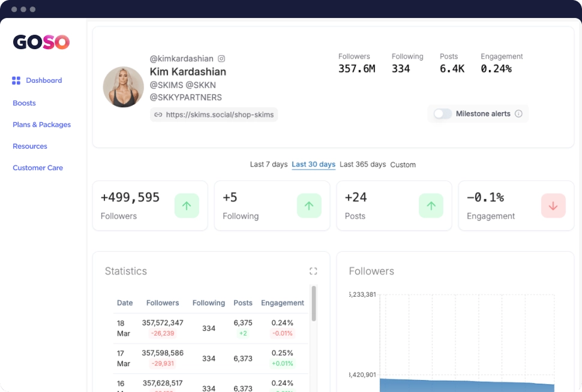Click the Following column header in Statistics
Viewport: 582px width, 392px height.
coord(209,303)
